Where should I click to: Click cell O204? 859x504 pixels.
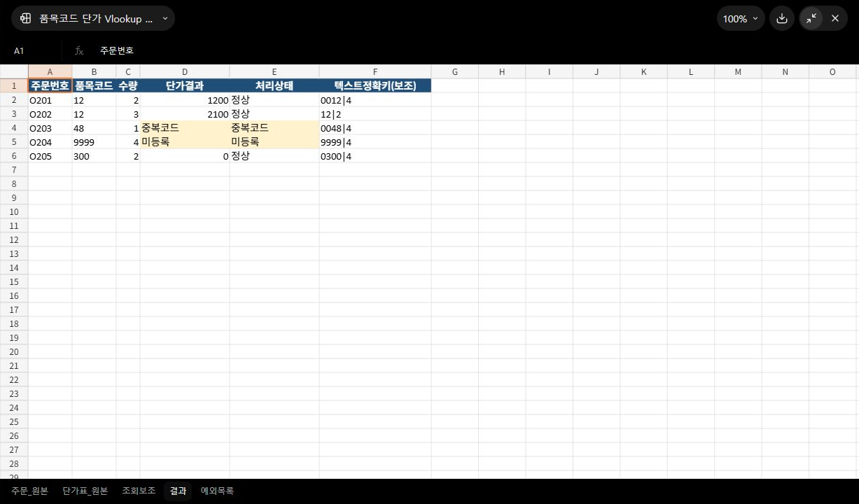tap(50, 142)
